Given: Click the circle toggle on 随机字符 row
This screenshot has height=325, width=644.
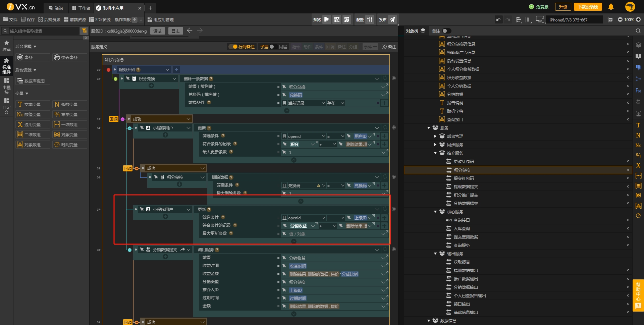Looking at the screenshot, I should point(628,111).
